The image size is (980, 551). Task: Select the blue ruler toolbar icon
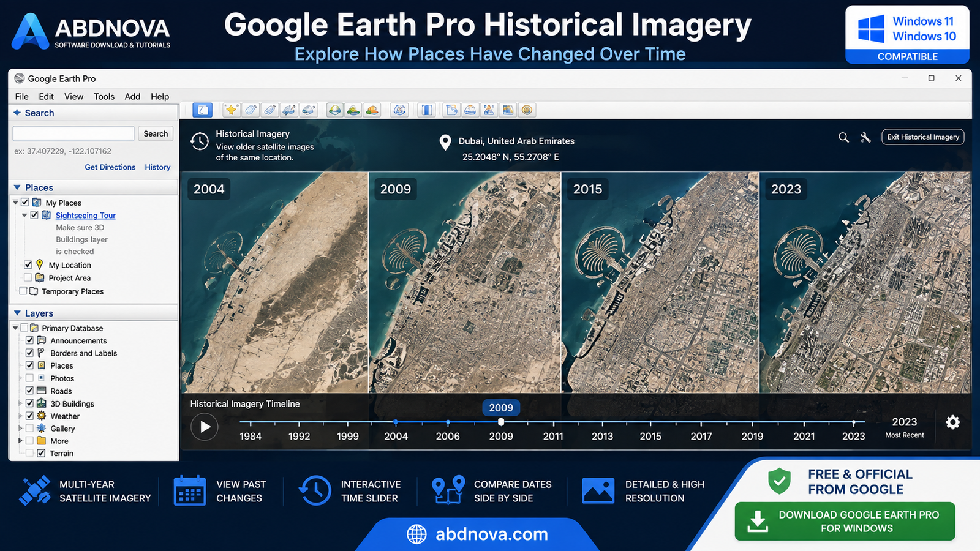coord(427,110)
